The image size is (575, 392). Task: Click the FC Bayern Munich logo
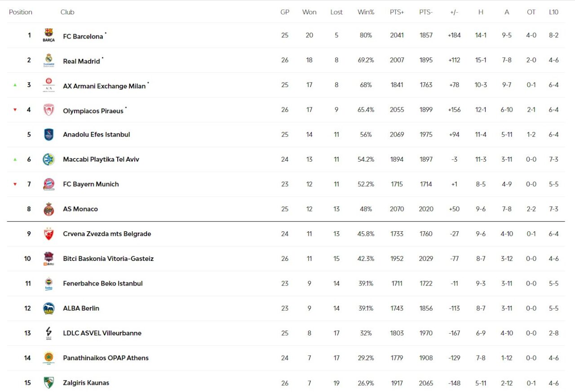pos(49,184)
